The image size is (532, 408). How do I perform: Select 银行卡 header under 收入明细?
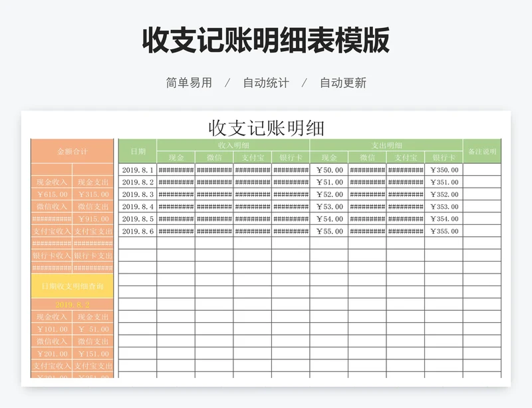pyautogui.click(x=291, y=157)
